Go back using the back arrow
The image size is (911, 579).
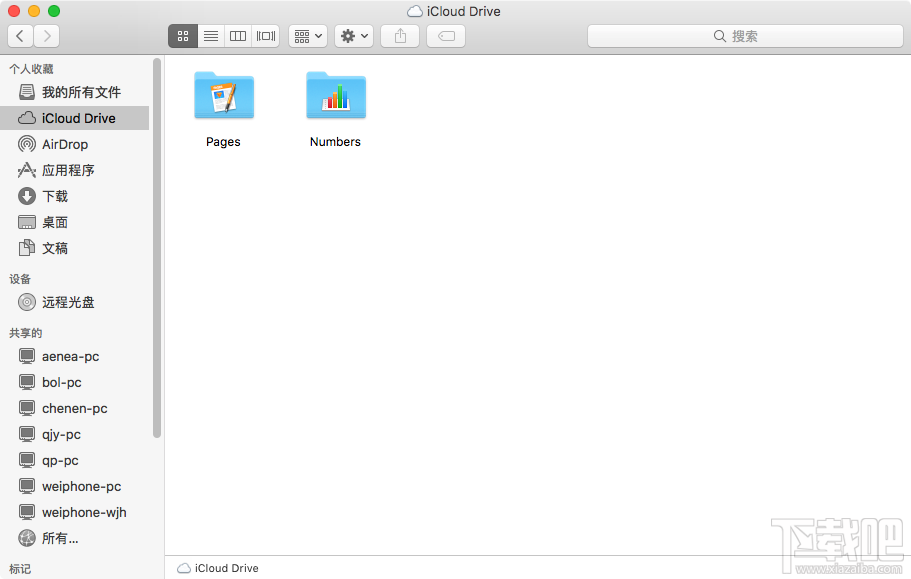coord(20,35)
